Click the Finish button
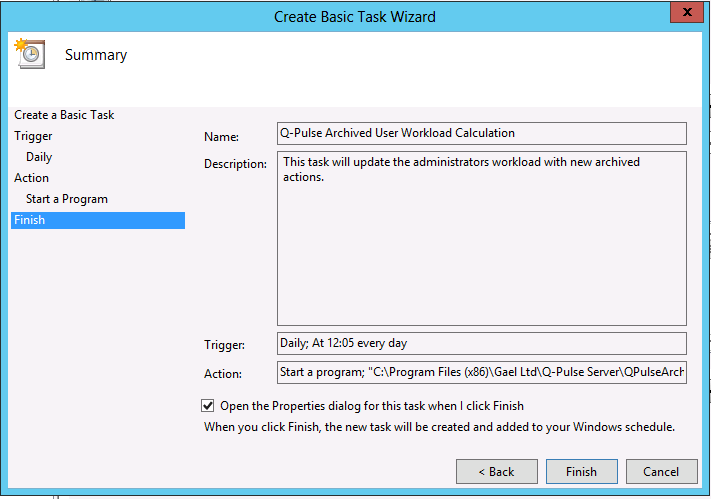The height and width of the screenshot is (499, 711). click(581, 472)
